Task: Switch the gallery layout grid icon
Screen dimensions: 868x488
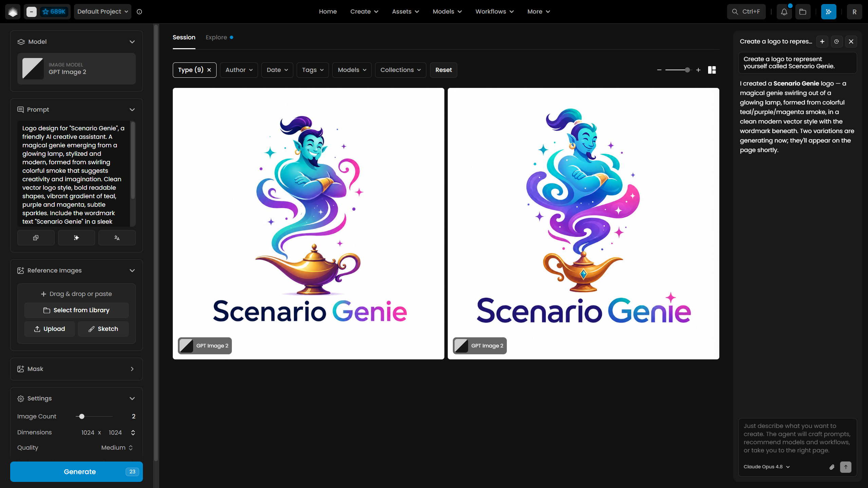Action: point(712,70)
